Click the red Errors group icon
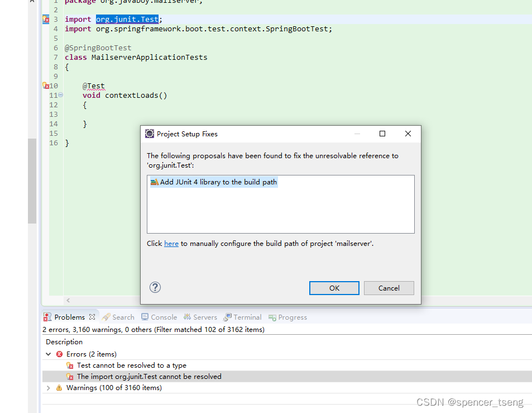Screen dimensions: 532x413 click(x=59, y=354)
